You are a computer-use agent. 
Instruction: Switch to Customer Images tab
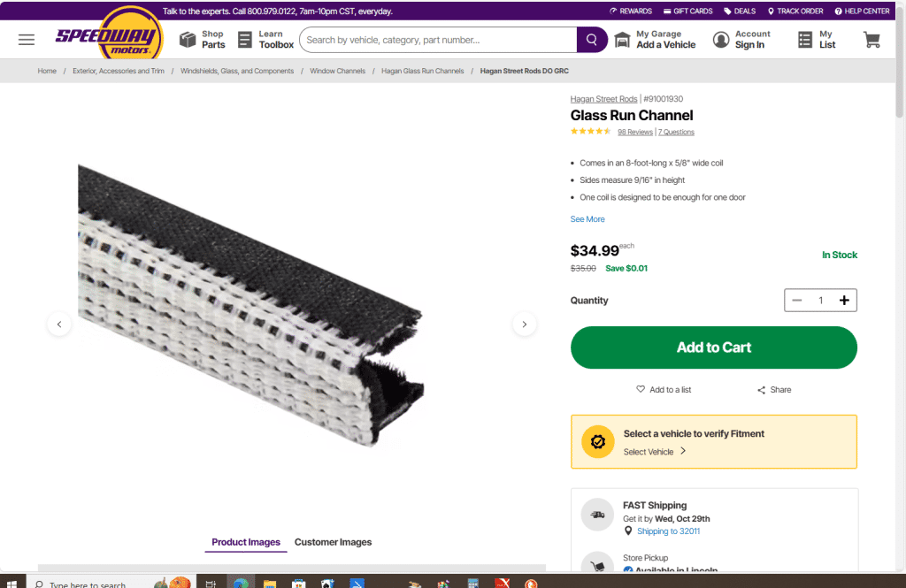(333, 542)
